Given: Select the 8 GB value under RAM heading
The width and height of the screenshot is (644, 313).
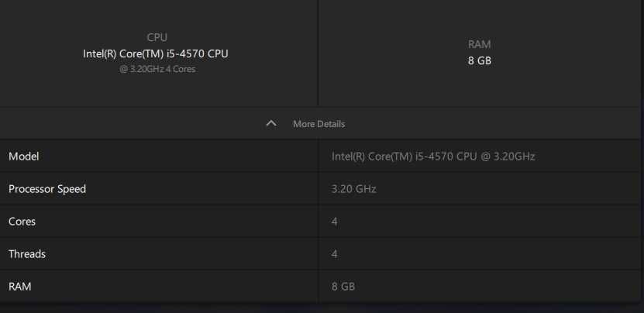Looking at the screenshot, I should coord(479,60).
